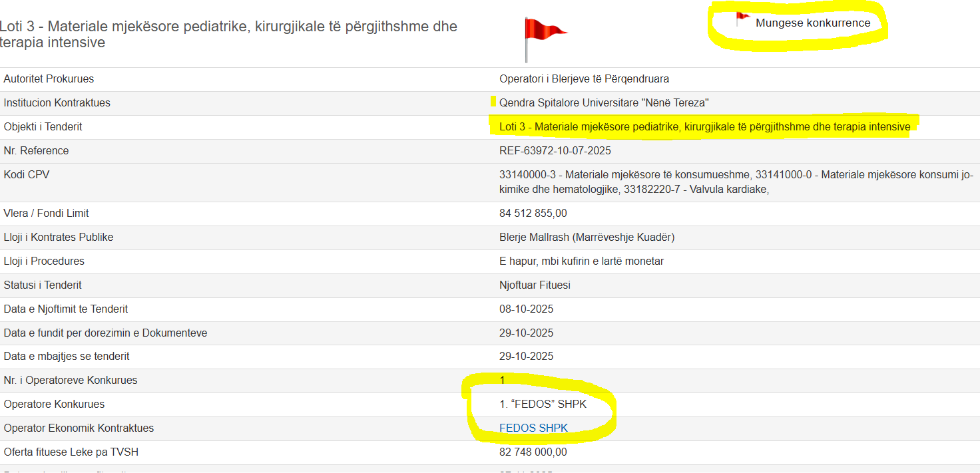The height and width of the screenshot is (473, 980).
Task: Click the Nr. i Operatoreve Konkurues label
Action: [71, 381]
